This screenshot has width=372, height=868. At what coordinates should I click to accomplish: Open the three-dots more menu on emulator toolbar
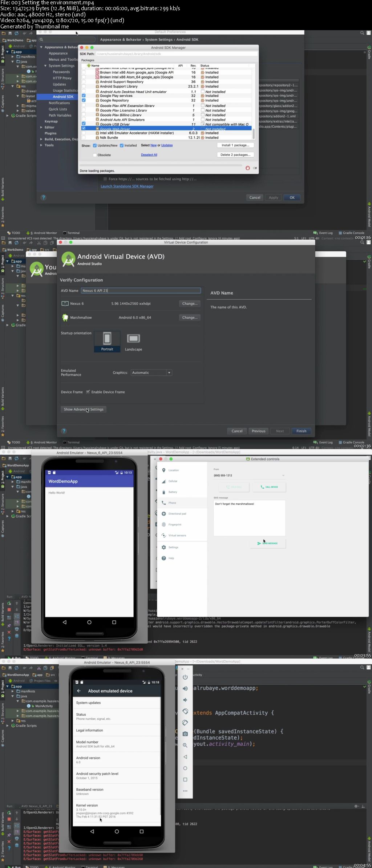click(x=185, y=791)
